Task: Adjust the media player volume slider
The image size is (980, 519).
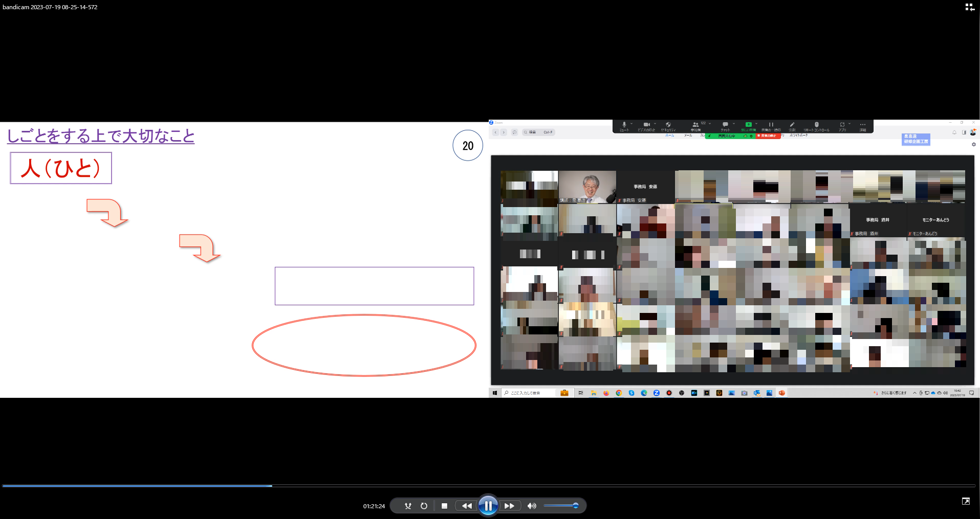Action: 561,506
